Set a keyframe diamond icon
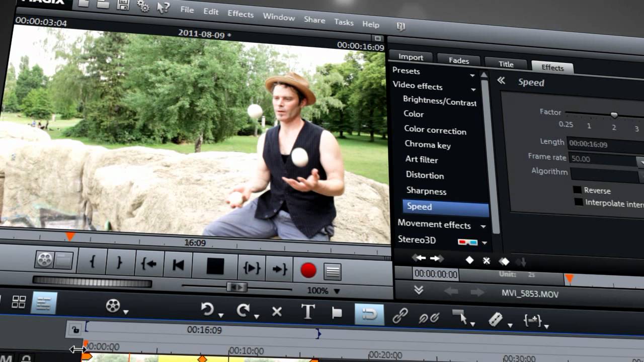 tap(469, 260)
